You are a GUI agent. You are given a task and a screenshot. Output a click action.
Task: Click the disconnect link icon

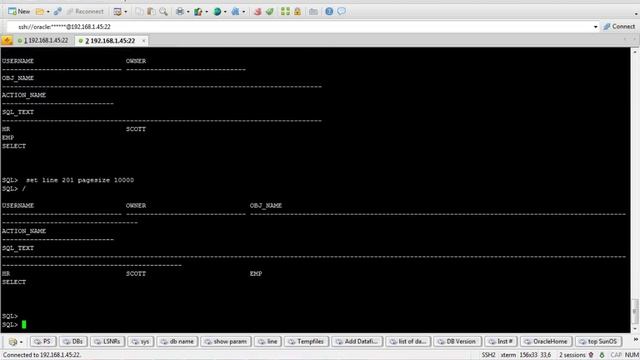[x=57, y=11]
